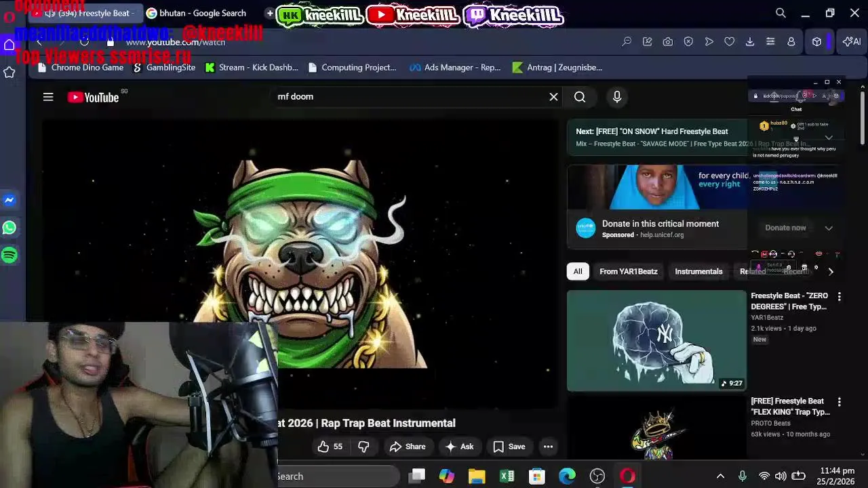Image resolution: width=868 pixels, height=488 pixels.
Task: Select Instrumentals filter chip
Action: tap(698, 272)
